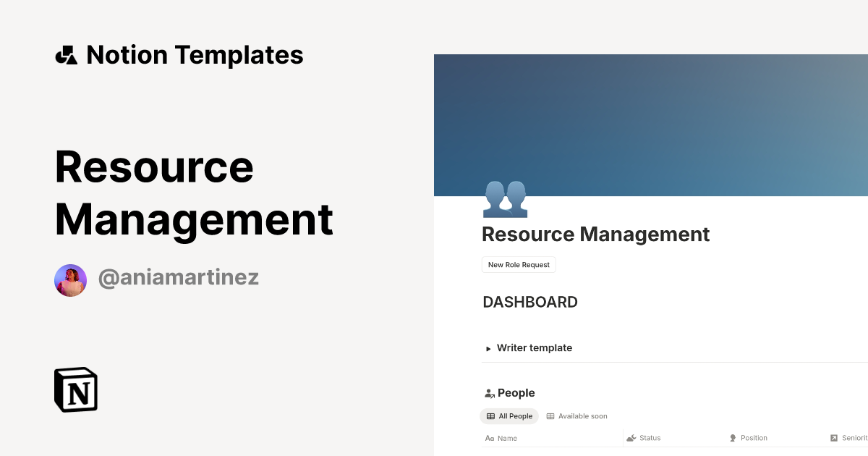Click the Position column person icon
868x456 pixels.
(733, 438)
